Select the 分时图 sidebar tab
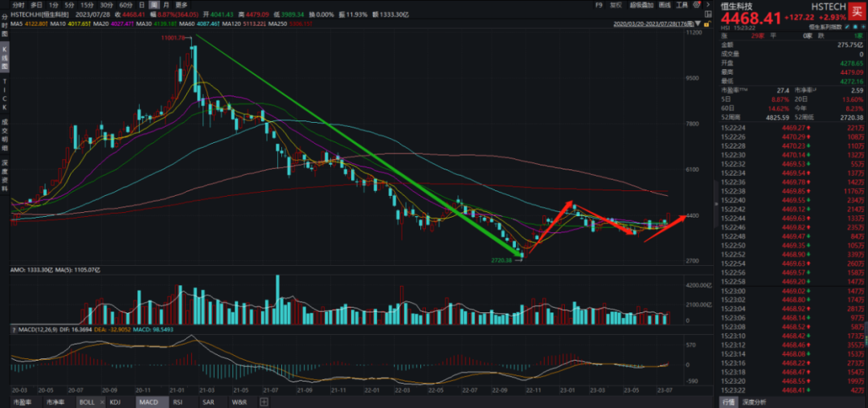The height and width of the screenshot is (408, 868). 5,26
